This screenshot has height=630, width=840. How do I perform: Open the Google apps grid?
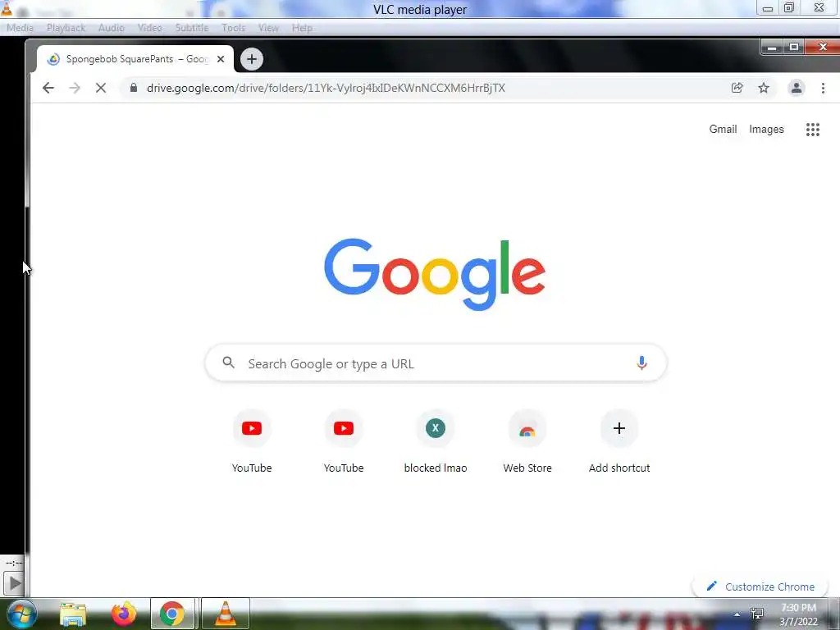(813, 129)
